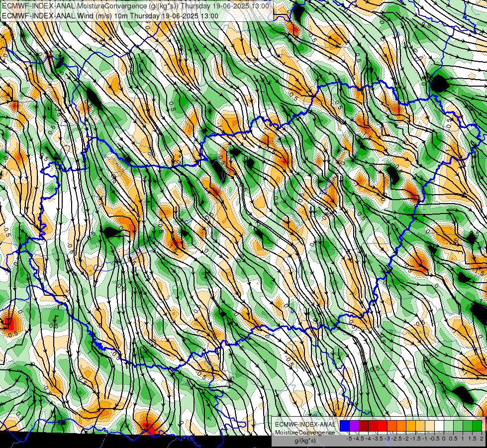Select the lightest green legend swatch
487x448 pixels.
(449, 426)
